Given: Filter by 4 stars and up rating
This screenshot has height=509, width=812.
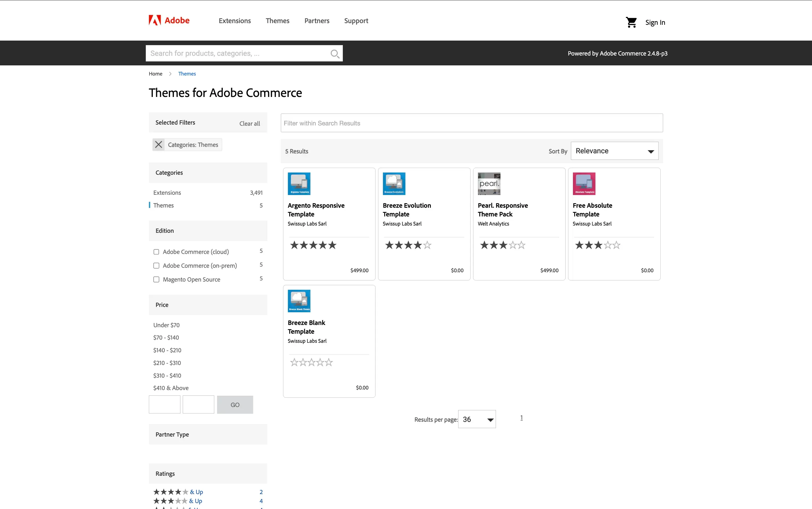Looking at the screenshot, I should [x=178, y=492].
